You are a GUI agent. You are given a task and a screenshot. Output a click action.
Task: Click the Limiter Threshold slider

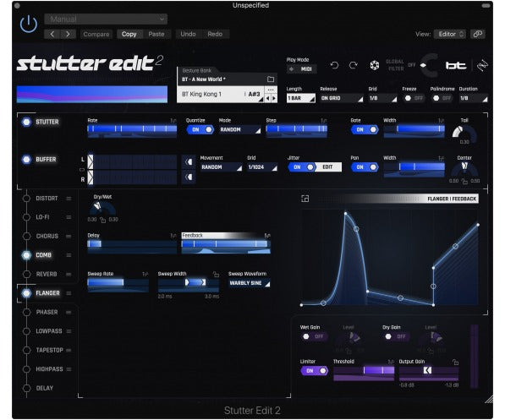pyautogui.click(x=364, y=373)
